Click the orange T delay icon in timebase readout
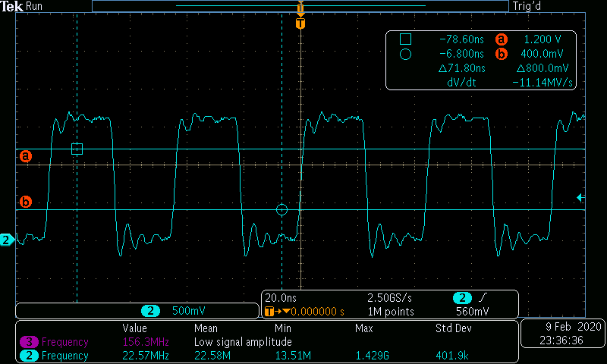Image resolution: width=607 pixels, height=364 pixels. 269,312
